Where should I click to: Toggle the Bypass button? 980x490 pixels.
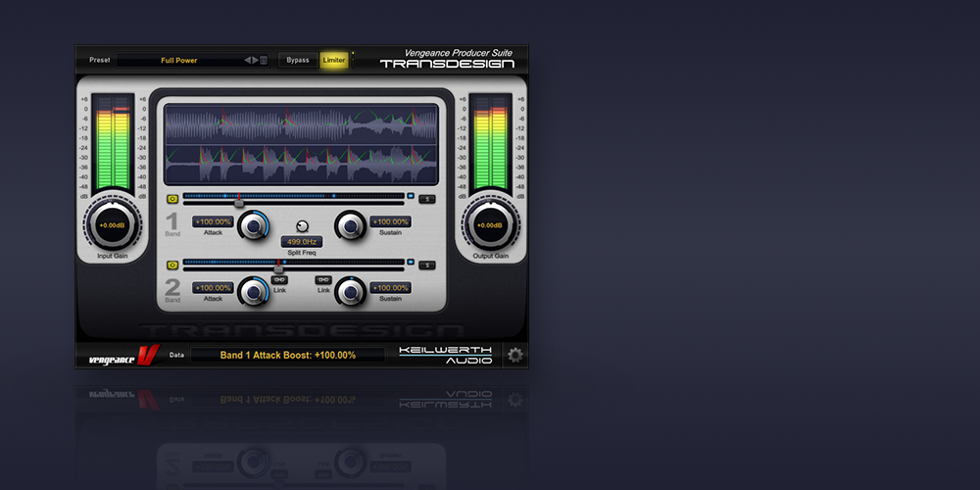(x=298, y=60)
